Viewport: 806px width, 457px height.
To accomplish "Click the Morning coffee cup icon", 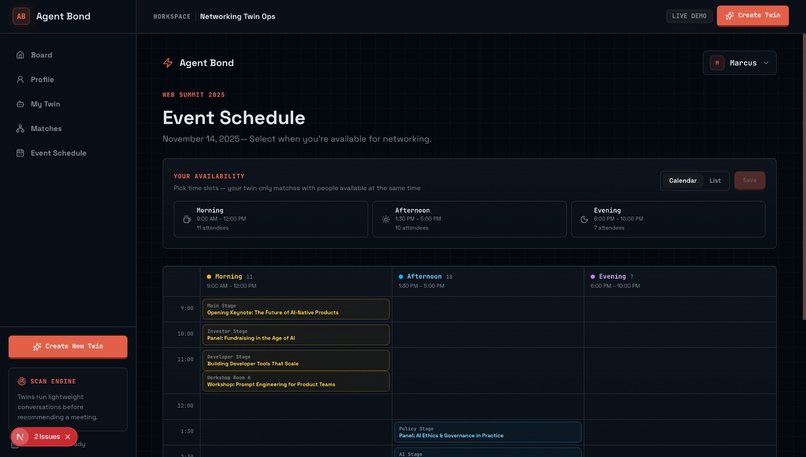I will (187, 220).
